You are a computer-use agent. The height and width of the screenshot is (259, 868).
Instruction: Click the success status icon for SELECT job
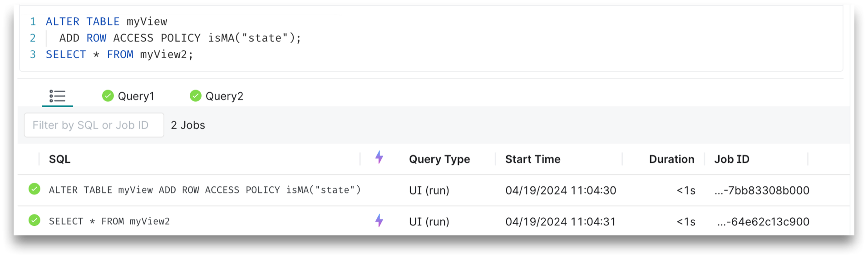click(x=35, y=221)
